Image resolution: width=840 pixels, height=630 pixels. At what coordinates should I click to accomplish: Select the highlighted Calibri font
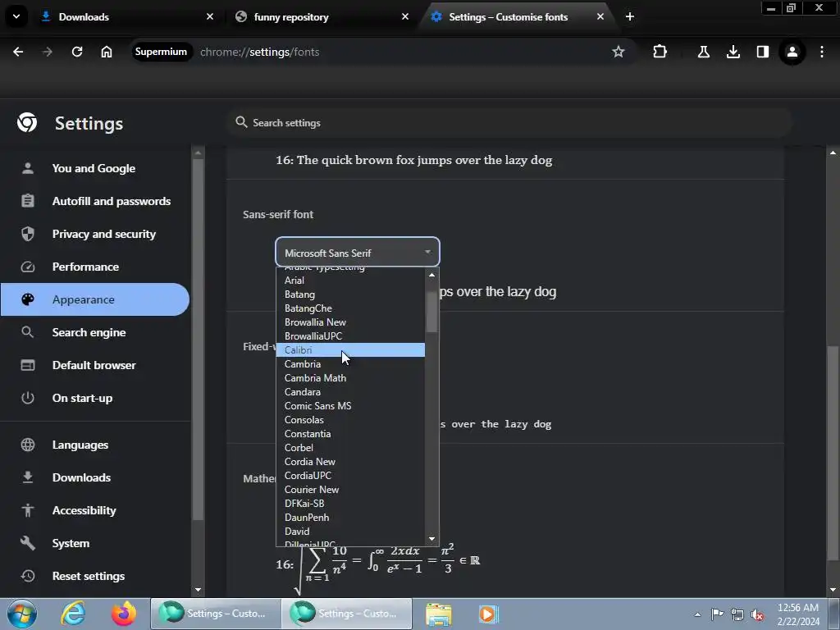[350, 349]
